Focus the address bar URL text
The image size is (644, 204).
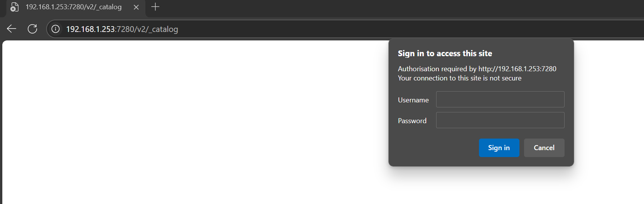(122, 29)
